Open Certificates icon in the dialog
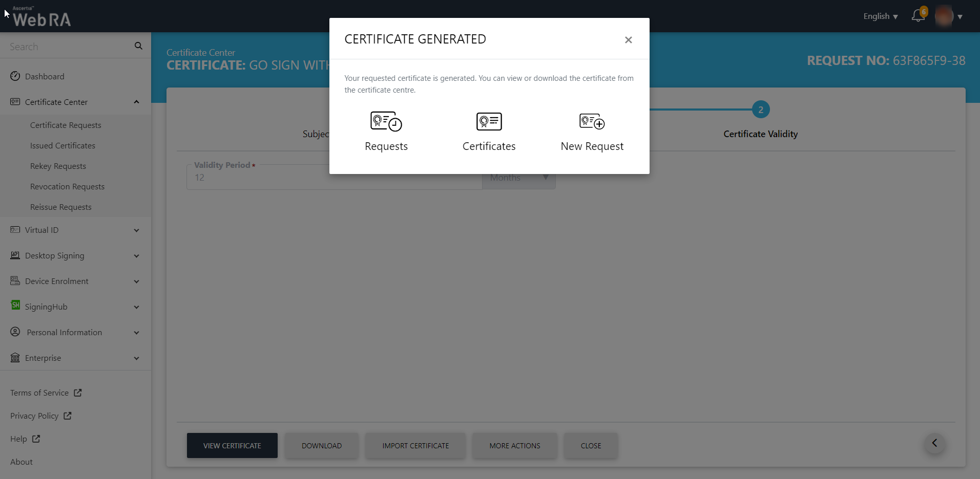The width and height of the screenshot is (980, 479). [489, 122]
